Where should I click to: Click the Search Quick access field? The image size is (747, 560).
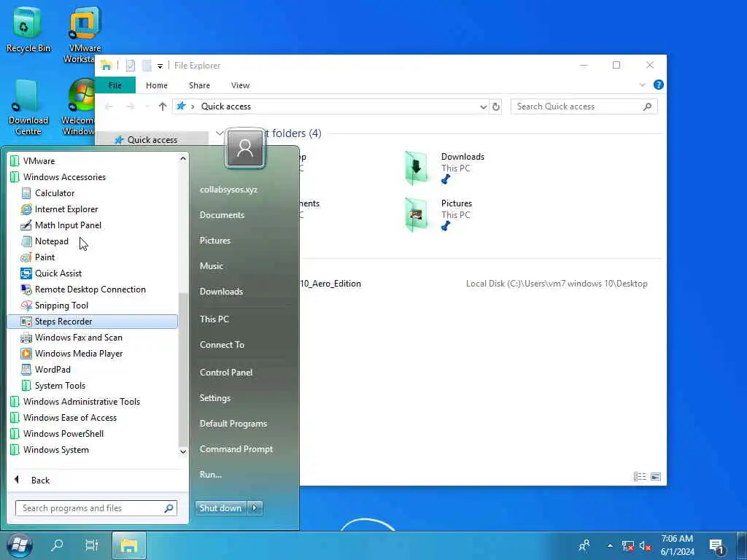click(584, 106)
